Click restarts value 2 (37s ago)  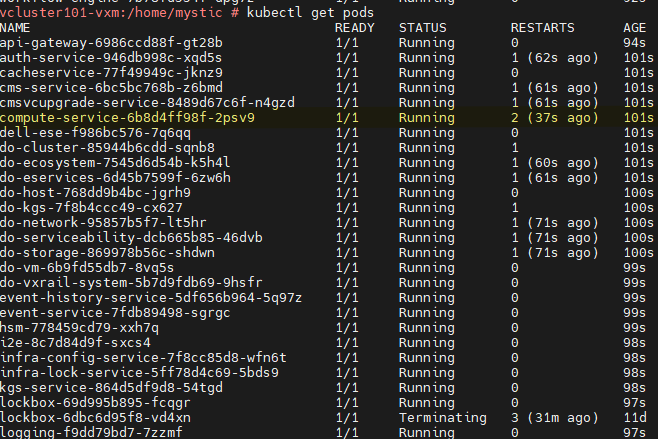click(554, 118)
